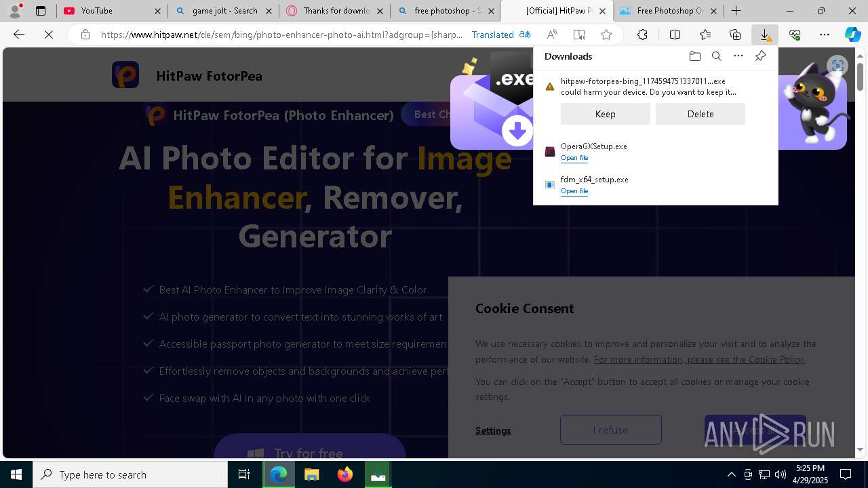Open the clock and date flyout
This screenshot has height=488, width=868.
810,474
